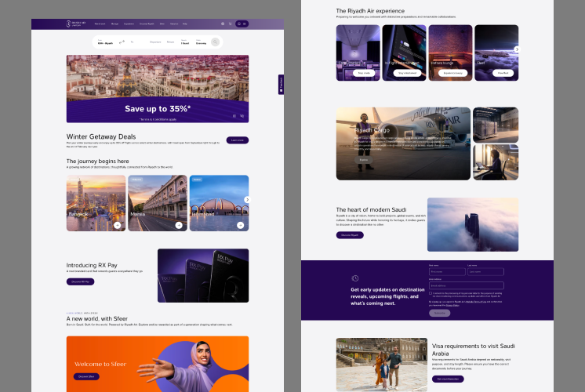585x392 pixels.
Task: Click the family visa requirements photo
Action: point(382,365)
